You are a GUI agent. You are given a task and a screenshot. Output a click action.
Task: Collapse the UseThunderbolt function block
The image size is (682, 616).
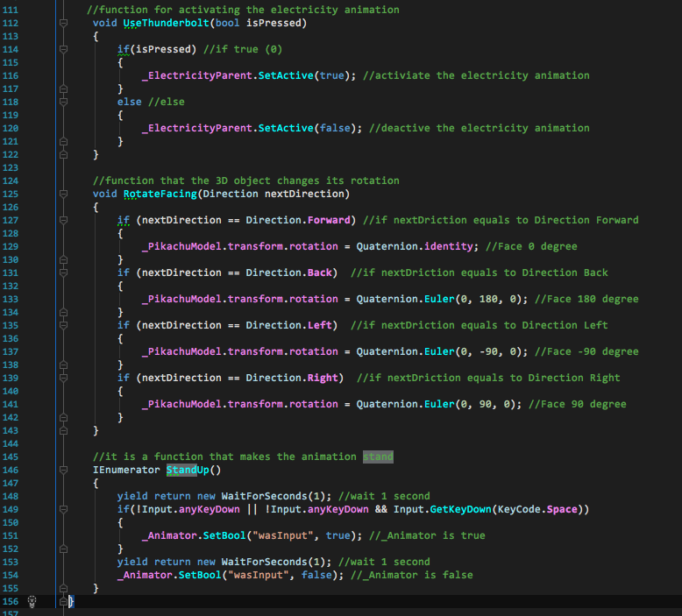point(63,23)
